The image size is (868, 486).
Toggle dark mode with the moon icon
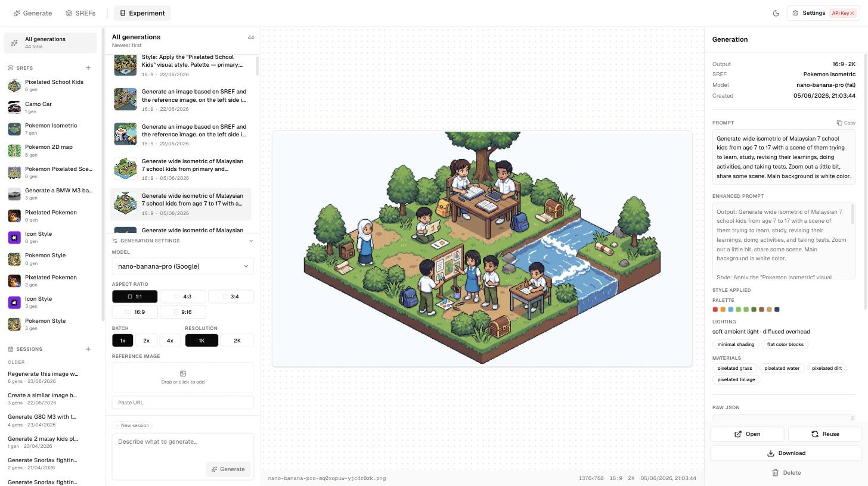tap(776, 13)
